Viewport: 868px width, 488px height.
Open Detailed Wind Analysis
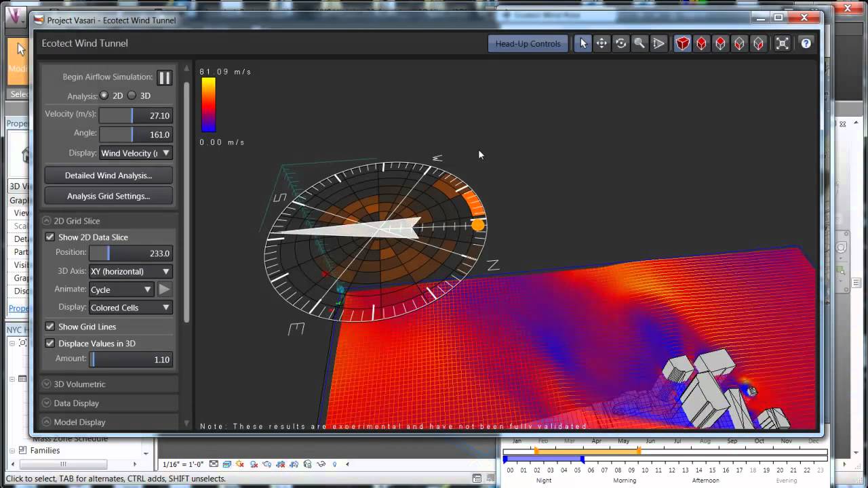(x=108, y=176)
